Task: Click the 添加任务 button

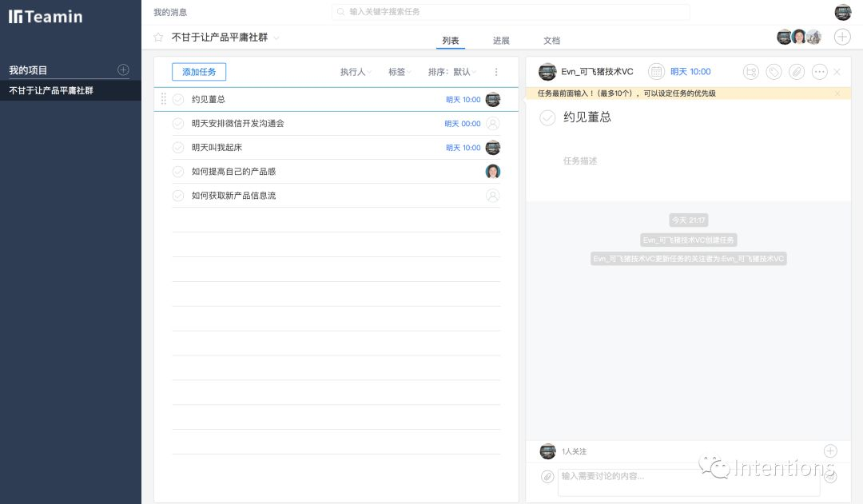Action: pyautogui.click(x=199, y=72)
